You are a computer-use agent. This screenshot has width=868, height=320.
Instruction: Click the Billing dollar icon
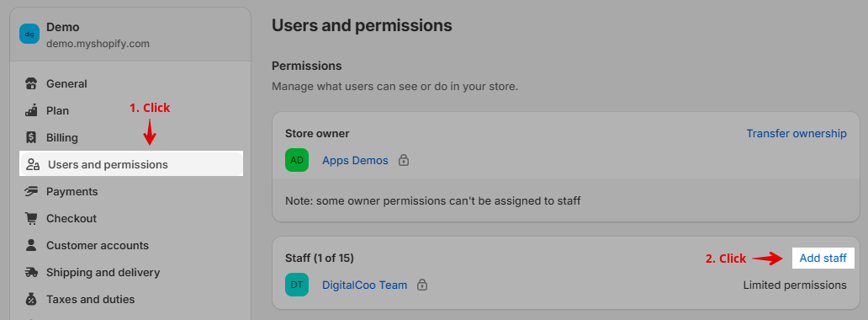point(32,137)
